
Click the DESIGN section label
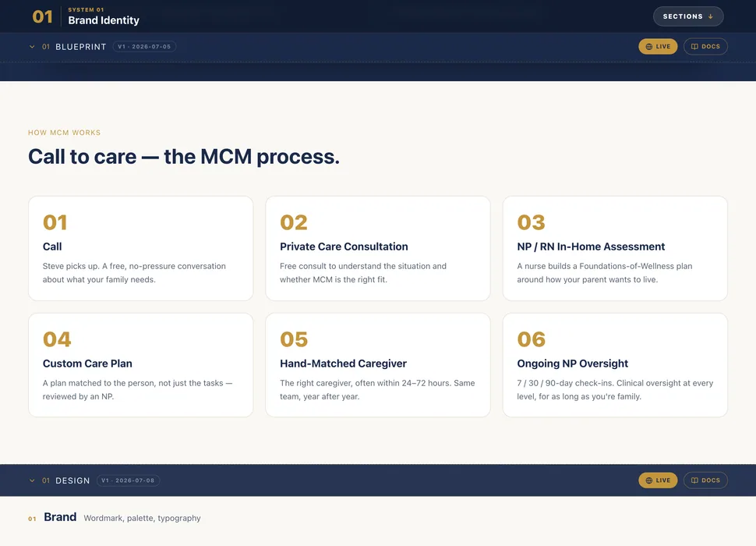(72, 480)
